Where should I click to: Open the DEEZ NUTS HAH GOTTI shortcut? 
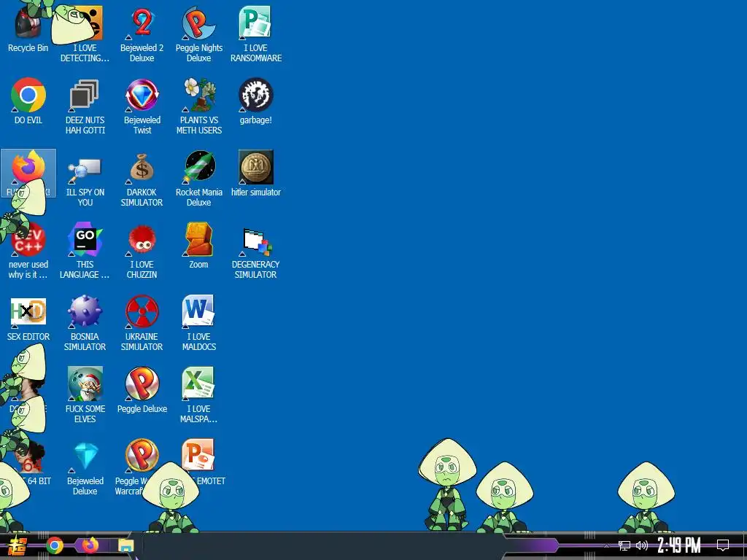pyautogui.click(x=85, y=106)
